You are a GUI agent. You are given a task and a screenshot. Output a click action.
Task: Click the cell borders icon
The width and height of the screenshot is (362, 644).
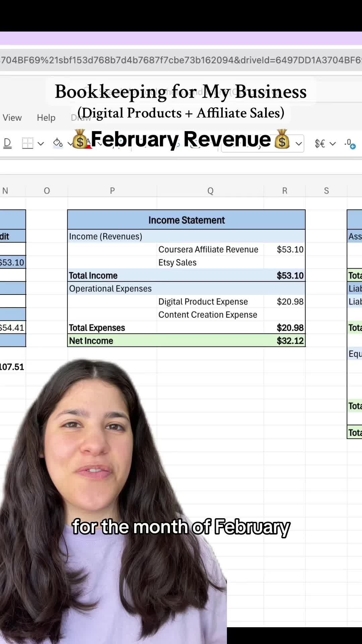(27, 143)
